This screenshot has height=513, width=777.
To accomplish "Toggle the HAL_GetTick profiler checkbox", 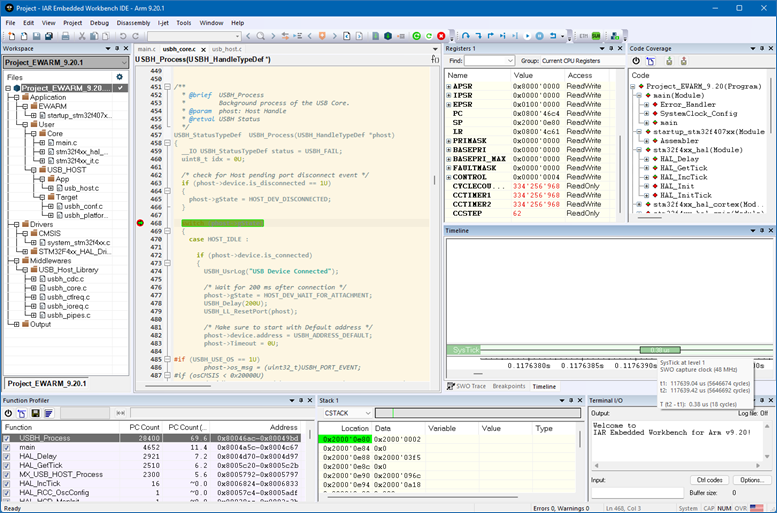I will [7, 465].
